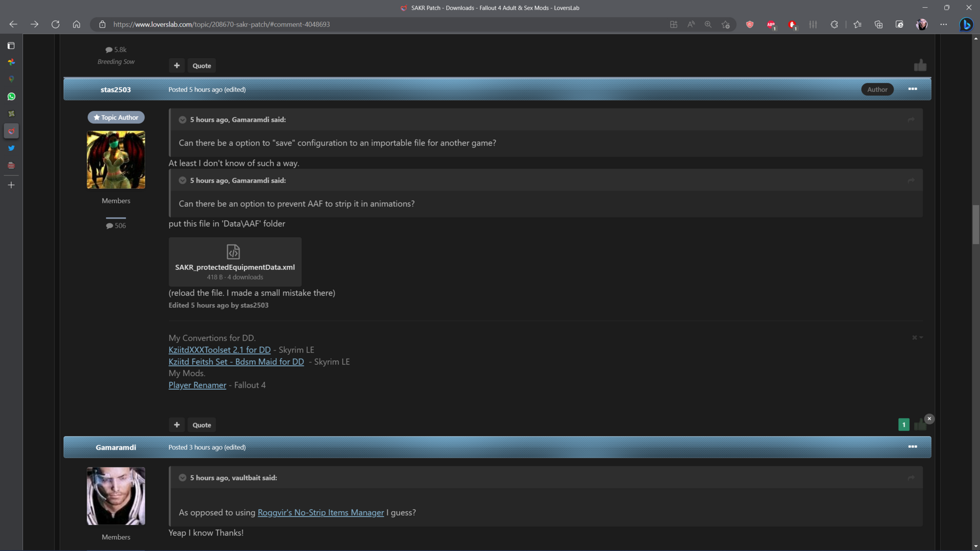980x551 pixels.
Task: Like the post above stas2503's post
Action: tap(920, 65)
